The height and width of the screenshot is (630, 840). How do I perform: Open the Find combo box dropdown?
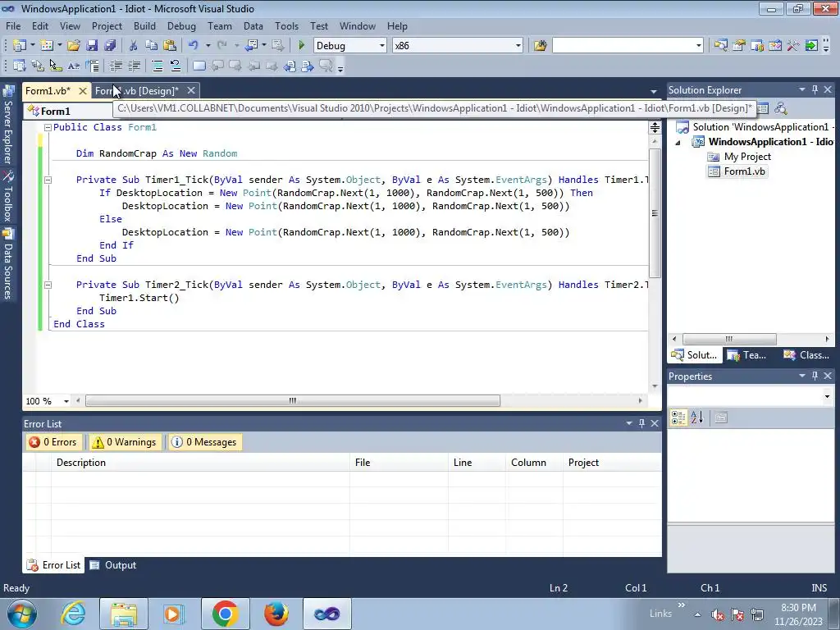[x=699, y=46]
